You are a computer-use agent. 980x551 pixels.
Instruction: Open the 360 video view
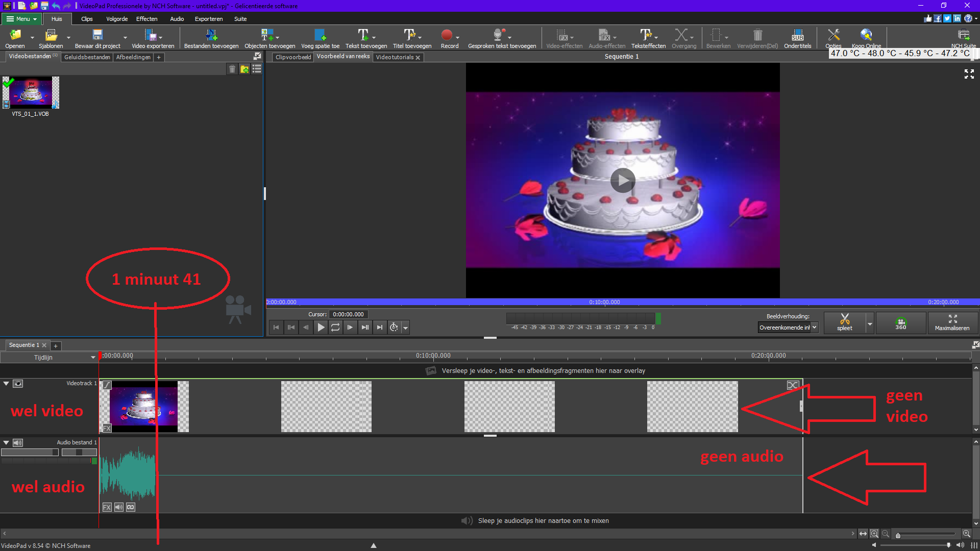click(x=901, y=323)
